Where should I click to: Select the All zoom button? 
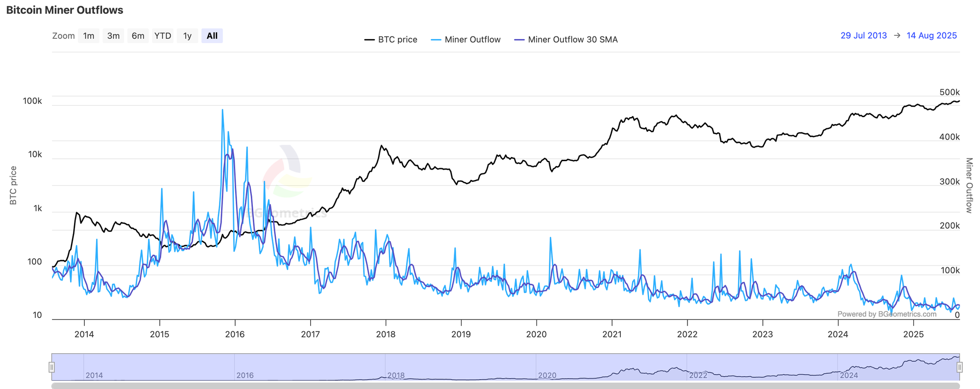pos(212,36)
